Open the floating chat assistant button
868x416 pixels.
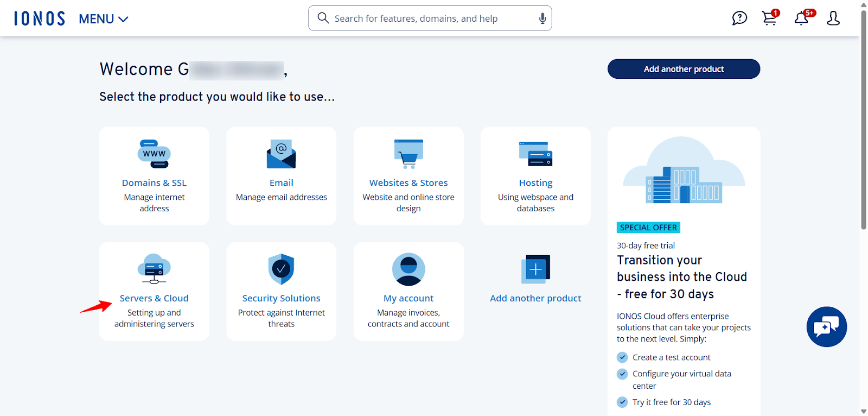827,327
